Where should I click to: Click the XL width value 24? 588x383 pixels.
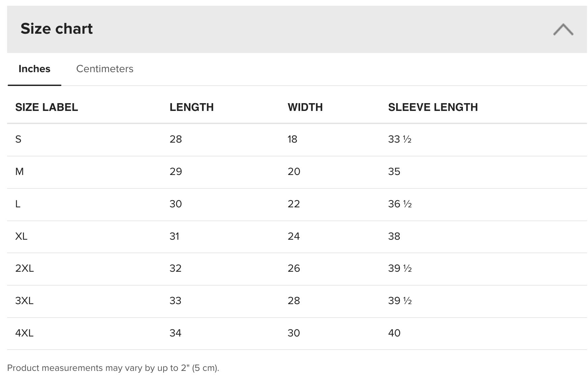click(294, 236)
